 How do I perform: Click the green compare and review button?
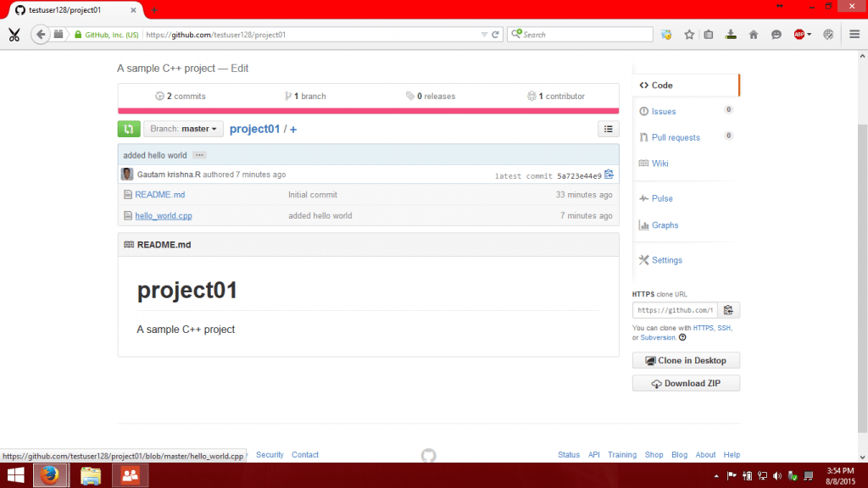[129, 129]
